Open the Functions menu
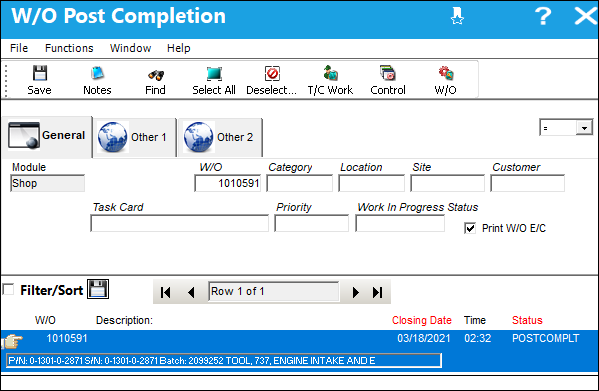 69,48
